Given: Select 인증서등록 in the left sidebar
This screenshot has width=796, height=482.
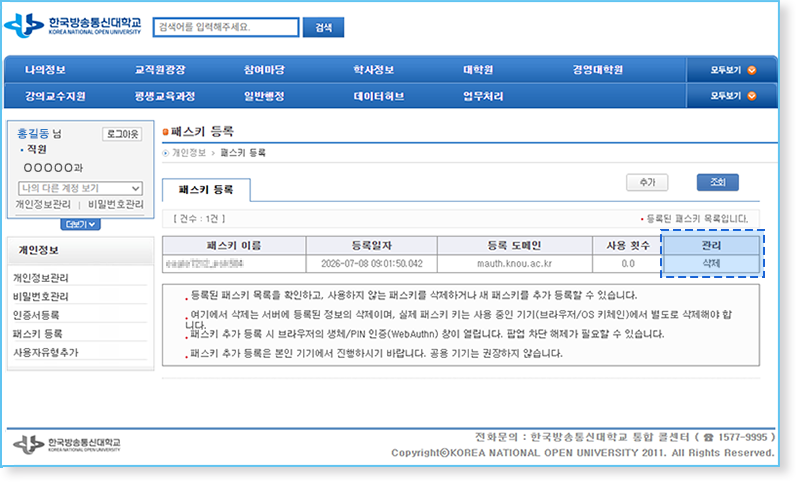Looking at the screenshot, I should (x=36, y=315).
